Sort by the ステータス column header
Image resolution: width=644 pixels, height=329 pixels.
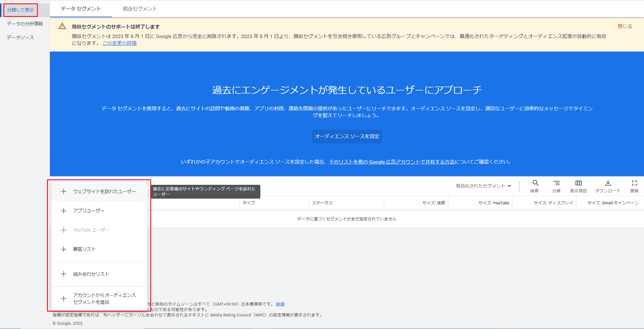(322, 203)
